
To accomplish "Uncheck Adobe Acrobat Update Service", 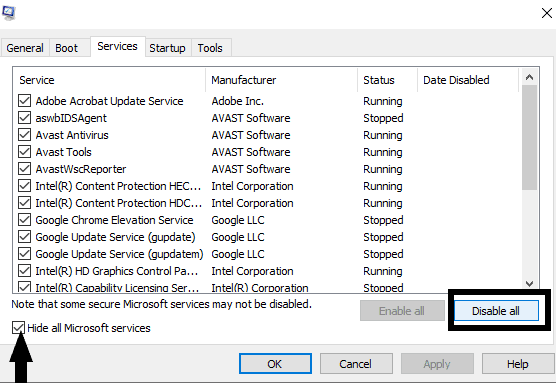I will coord(24,101).
